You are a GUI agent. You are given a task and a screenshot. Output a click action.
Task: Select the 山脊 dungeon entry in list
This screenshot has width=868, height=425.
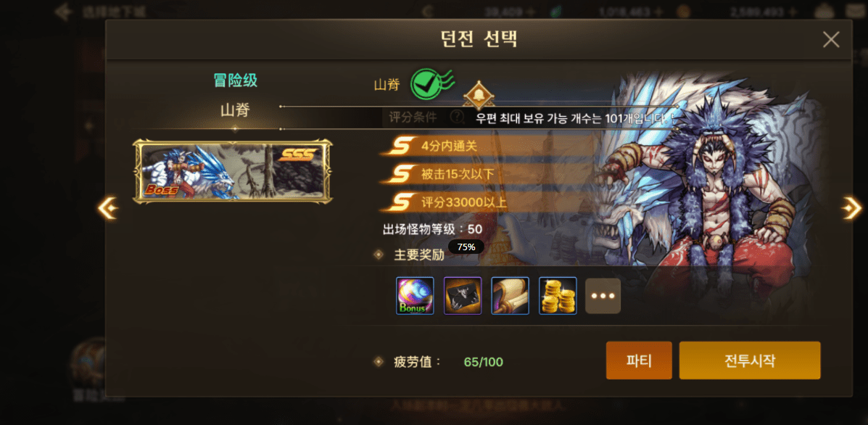(235, 110)
